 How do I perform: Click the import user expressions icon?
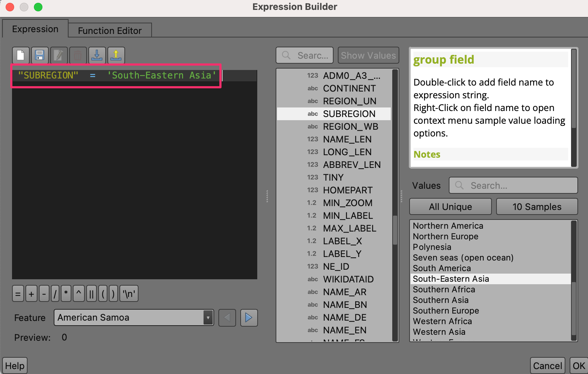(x=97, y=55)
